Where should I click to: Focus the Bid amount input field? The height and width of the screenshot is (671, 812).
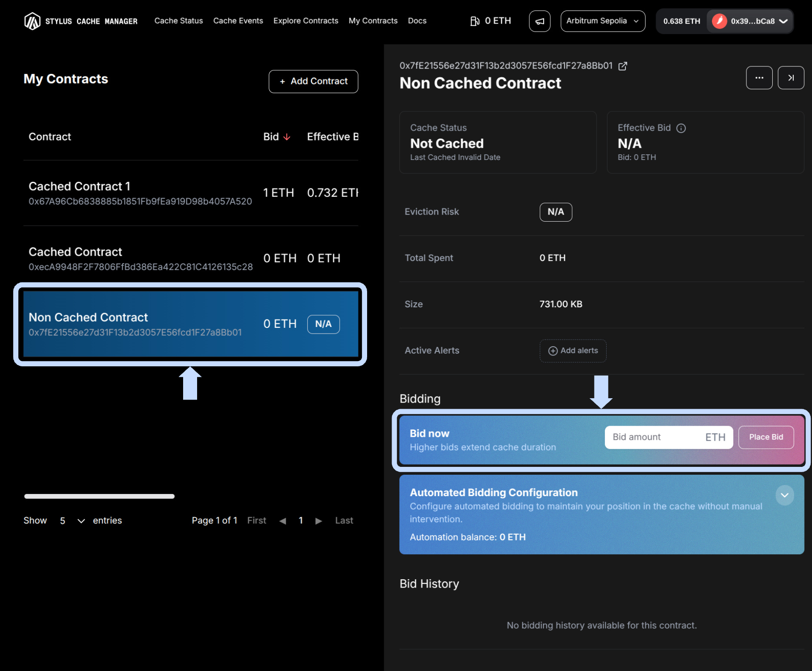pos(669,437)
